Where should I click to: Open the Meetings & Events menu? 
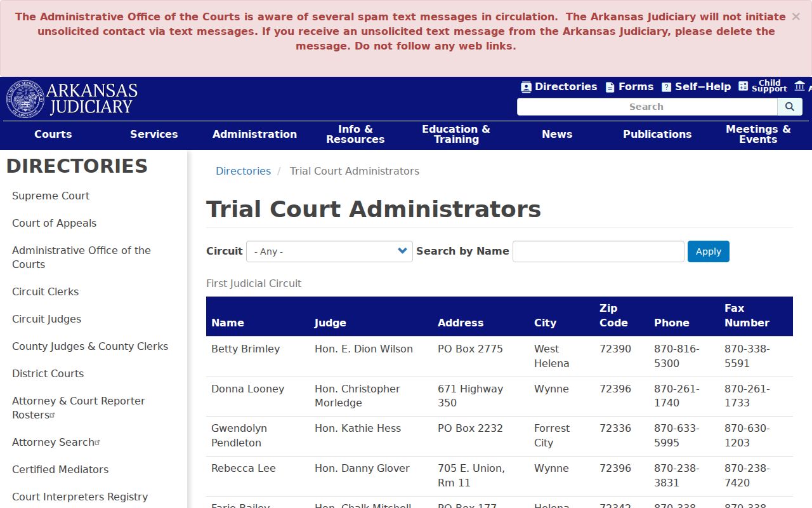(758, 134)
